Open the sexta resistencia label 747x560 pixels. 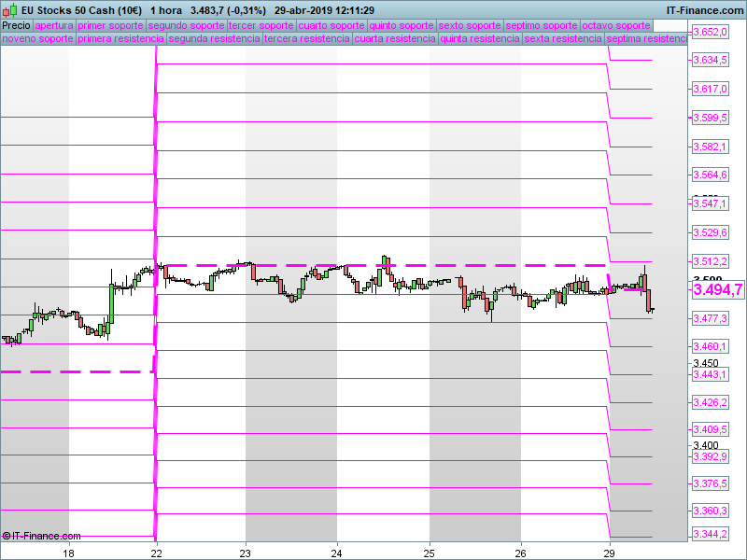point(562,39)
